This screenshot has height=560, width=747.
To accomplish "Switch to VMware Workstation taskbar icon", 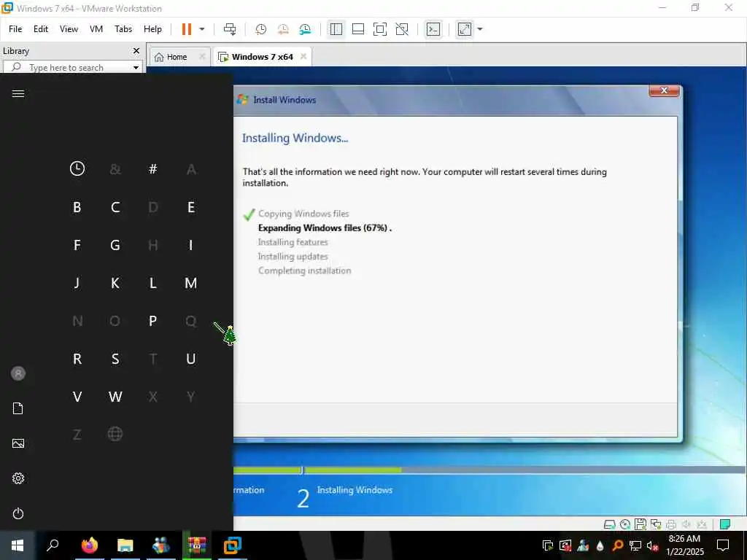I will click(x=233, y=545).
